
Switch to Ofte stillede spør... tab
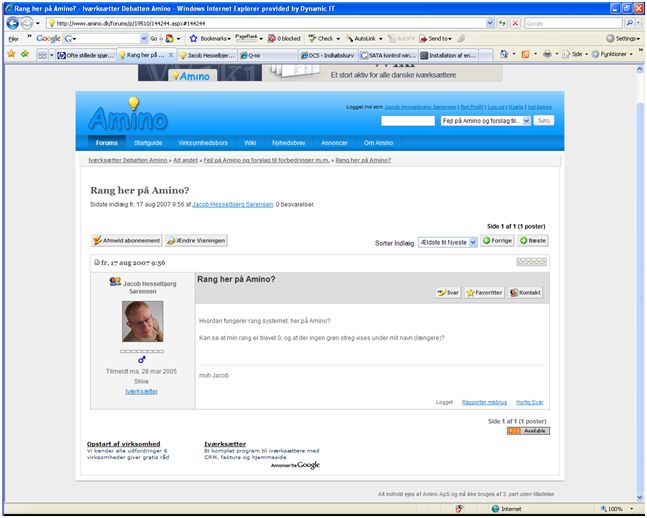pyautogui.click(x=85, y=55)
